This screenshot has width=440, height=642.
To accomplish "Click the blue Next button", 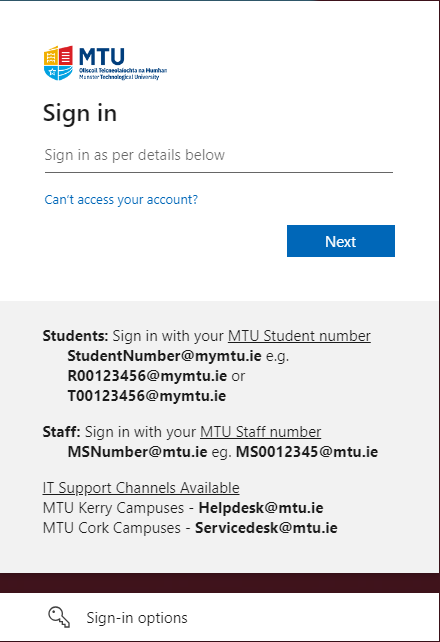I will [341, 241].
